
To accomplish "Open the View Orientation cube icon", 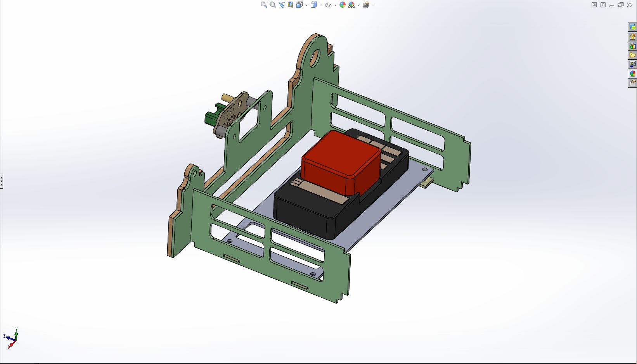I will tap(299, 5).
